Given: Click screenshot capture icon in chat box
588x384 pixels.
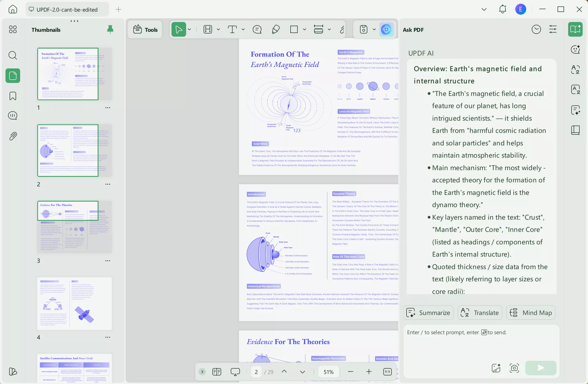Looking at the screenshot, I should point(514,368).
